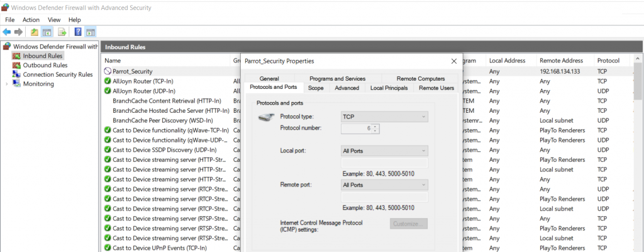Viewport: 644px width, 252px height.
Task: Open Help via the blue question mark icon
Action: (x=77, y=31)
